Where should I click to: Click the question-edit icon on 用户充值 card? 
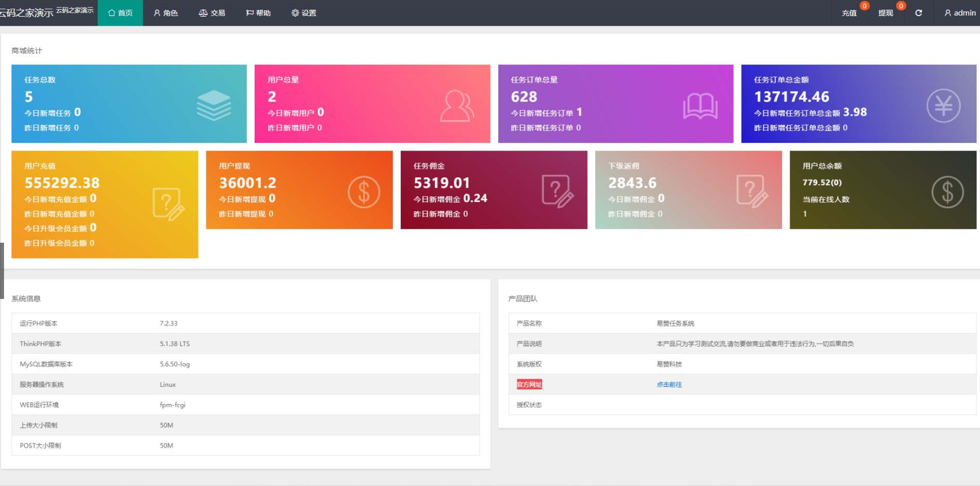[x=168, y=204]
